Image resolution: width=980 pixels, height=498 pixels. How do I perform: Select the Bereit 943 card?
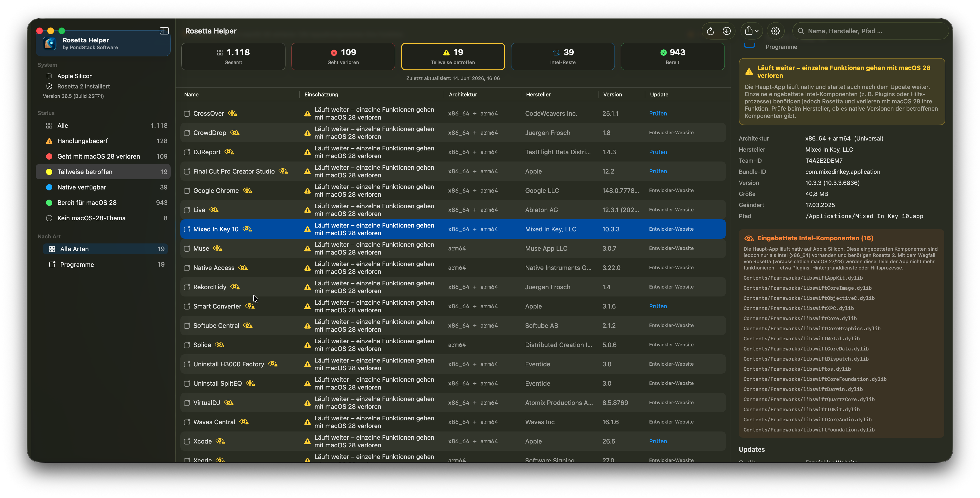click(672, 57)
